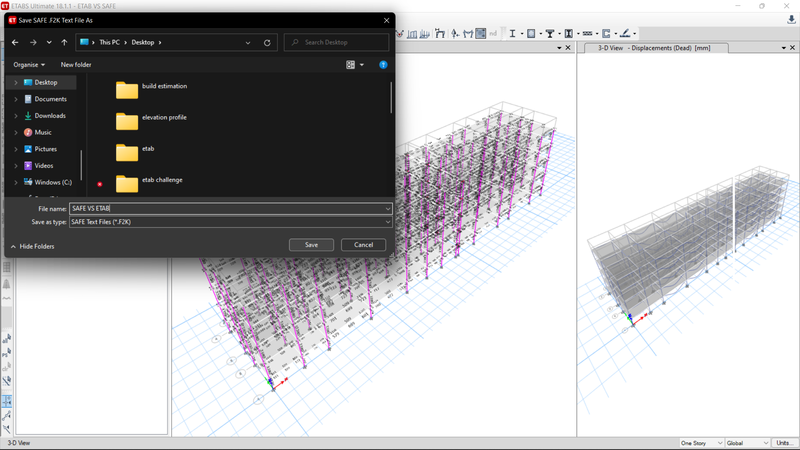
Task: Select Windows (C:) drive
Action: 53,182
